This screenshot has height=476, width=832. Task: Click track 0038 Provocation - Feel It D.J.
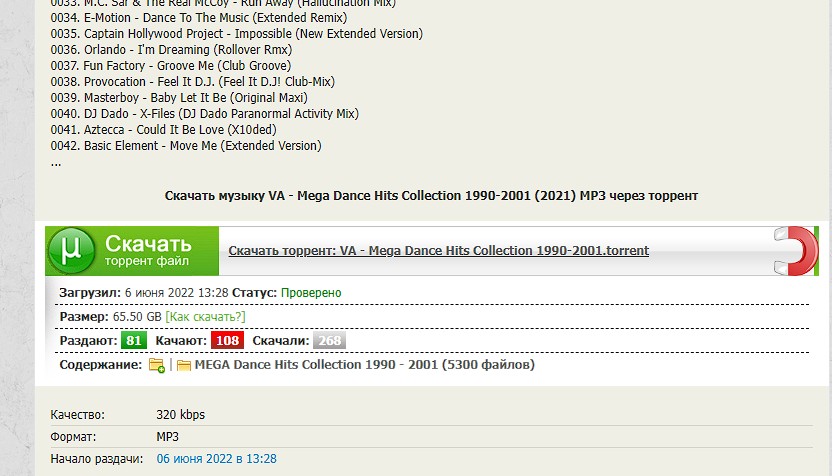pos(193,81)
